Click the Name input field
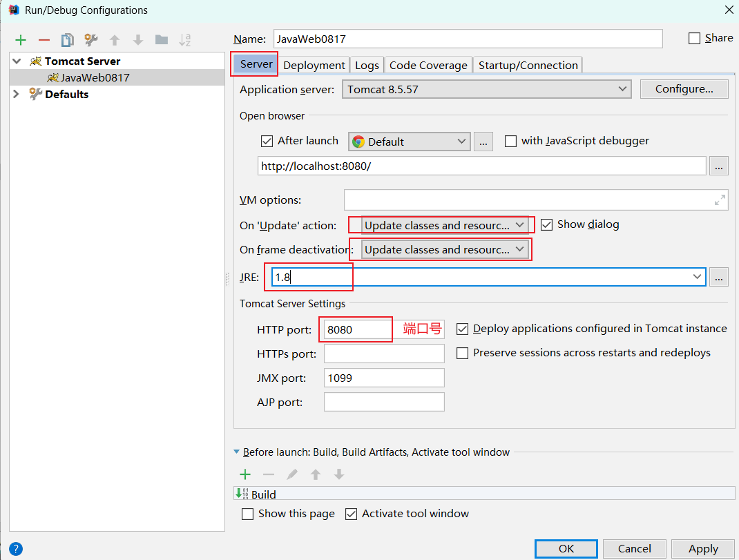 coord(468,39)
